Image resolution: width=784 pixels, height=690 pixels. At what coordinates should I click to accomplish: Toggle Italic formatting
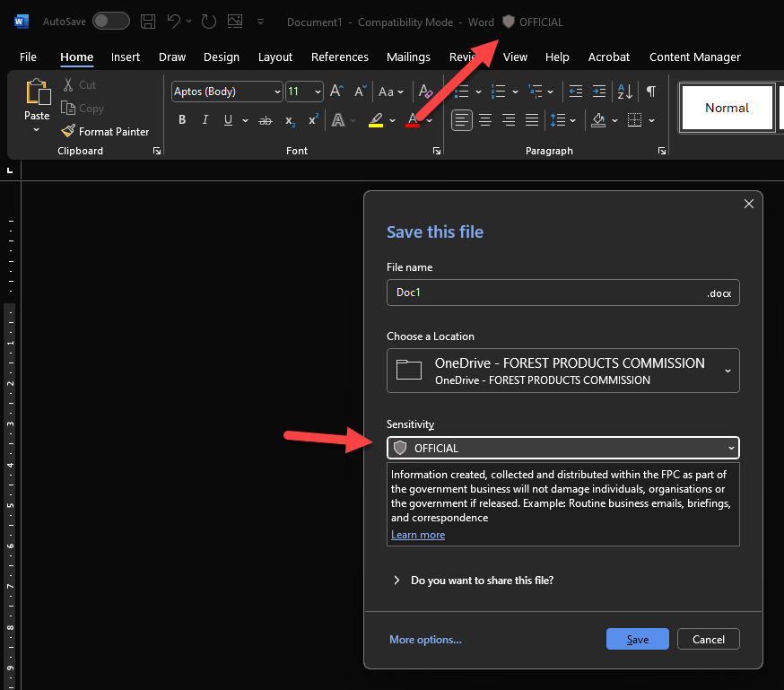click(x=205, y=120)
